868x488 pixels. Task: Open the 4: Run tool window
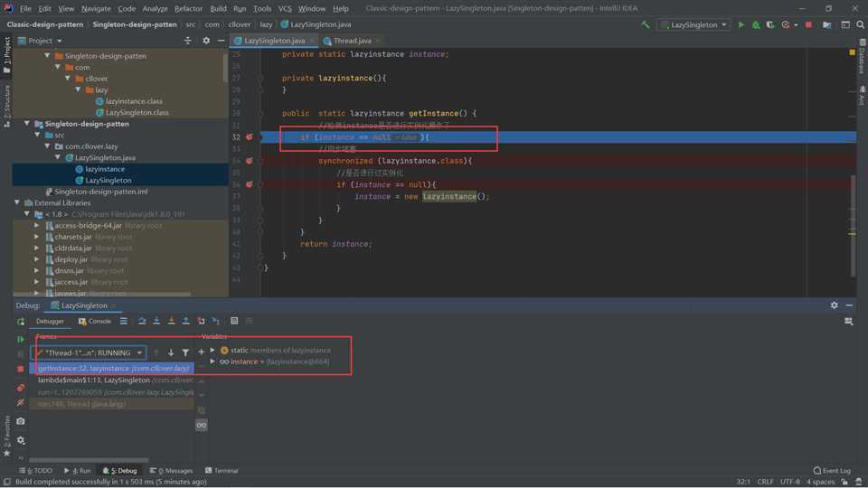[x=77, y=470]
